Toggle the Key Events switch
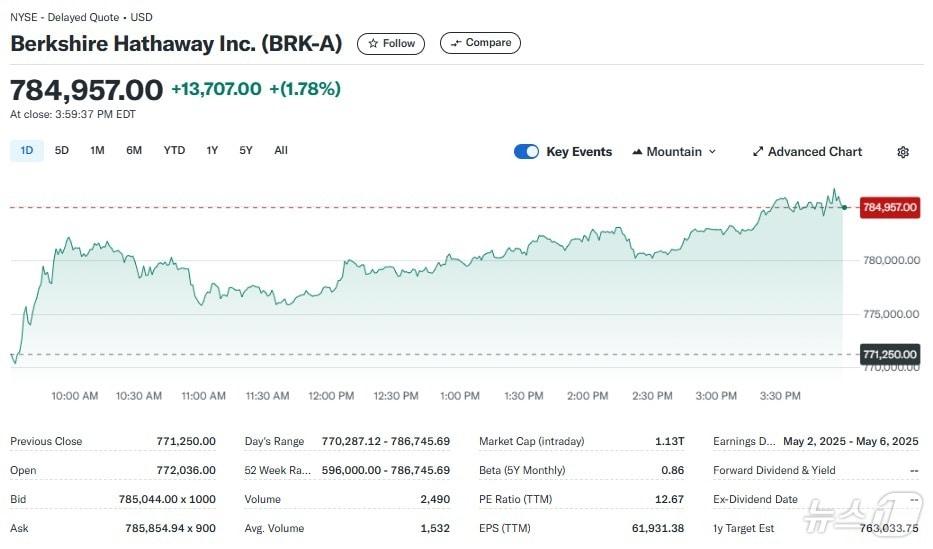The height and width of the screenshot is (549, 933). click(526, 152)
